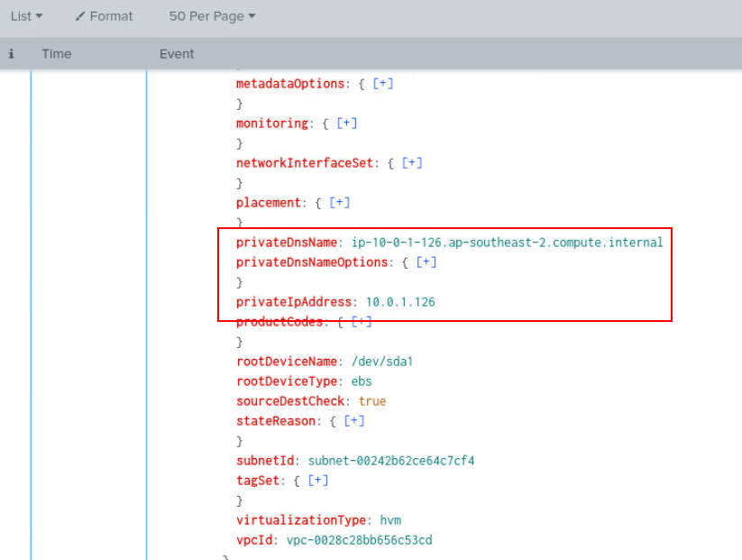Expand the placement object
This screenshot has width=742, height=560.
pos(340,203)
